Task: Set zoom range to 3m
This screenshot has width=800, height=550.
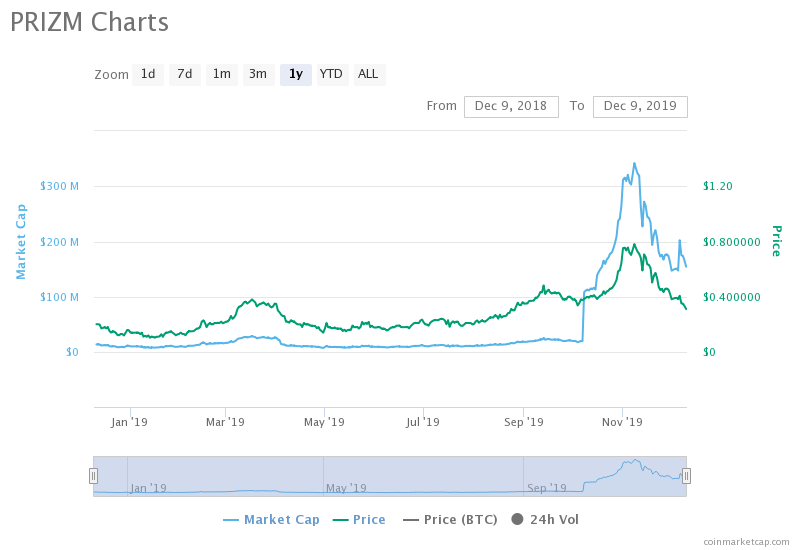Action: tap(258, 74)
